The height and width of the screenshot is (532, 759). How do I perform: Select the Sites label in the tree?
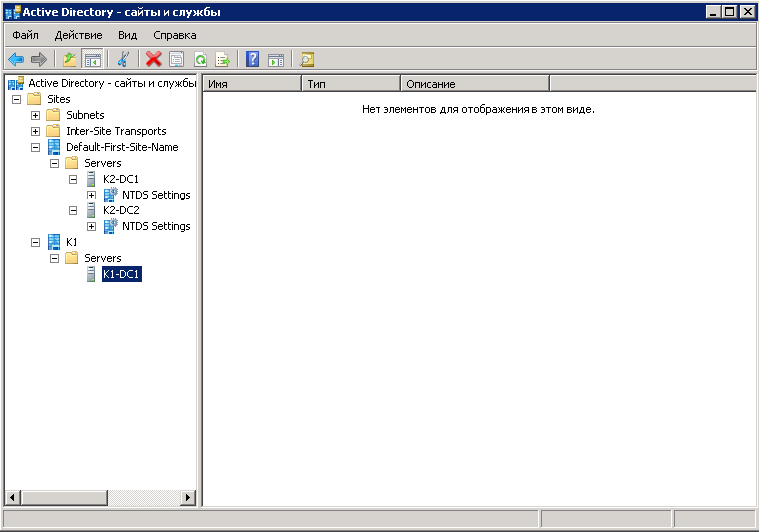59,99
